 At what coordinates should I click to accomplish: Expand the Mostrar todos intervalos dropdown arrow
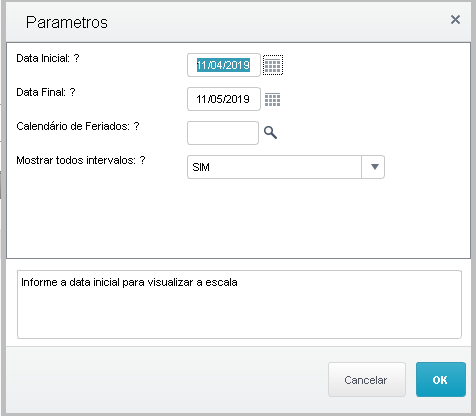coord(374,167)
